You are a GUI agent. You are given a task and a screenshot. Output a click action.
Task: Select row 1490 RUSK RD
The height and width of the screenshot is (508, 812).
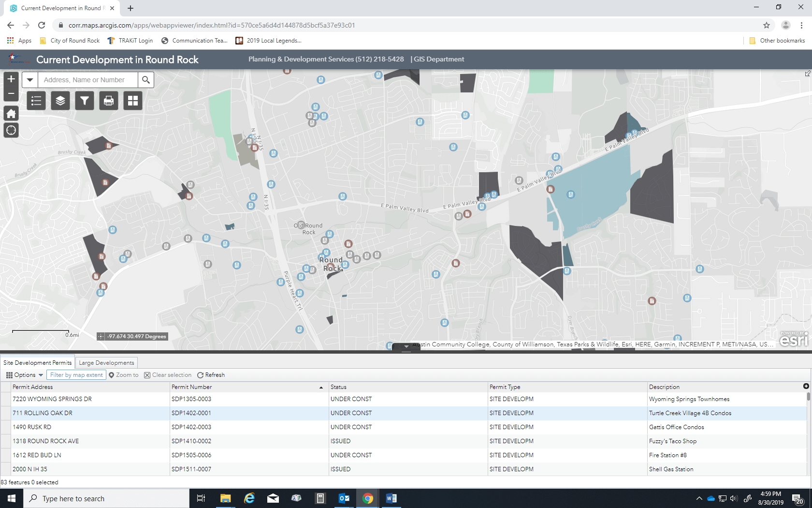[404, 427]
